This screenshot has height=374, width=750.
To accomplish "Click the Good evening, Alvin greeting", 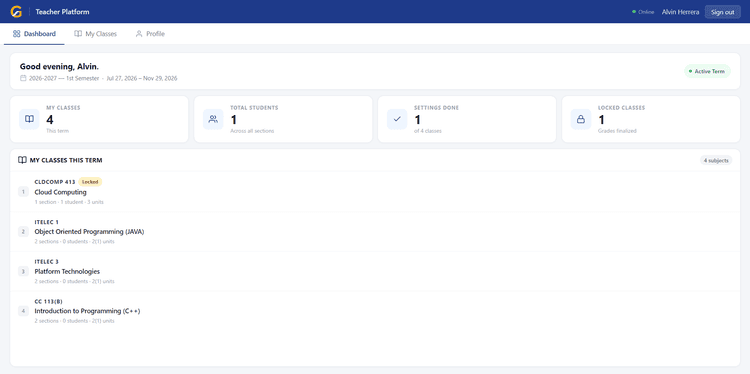I will pos(59,66).
